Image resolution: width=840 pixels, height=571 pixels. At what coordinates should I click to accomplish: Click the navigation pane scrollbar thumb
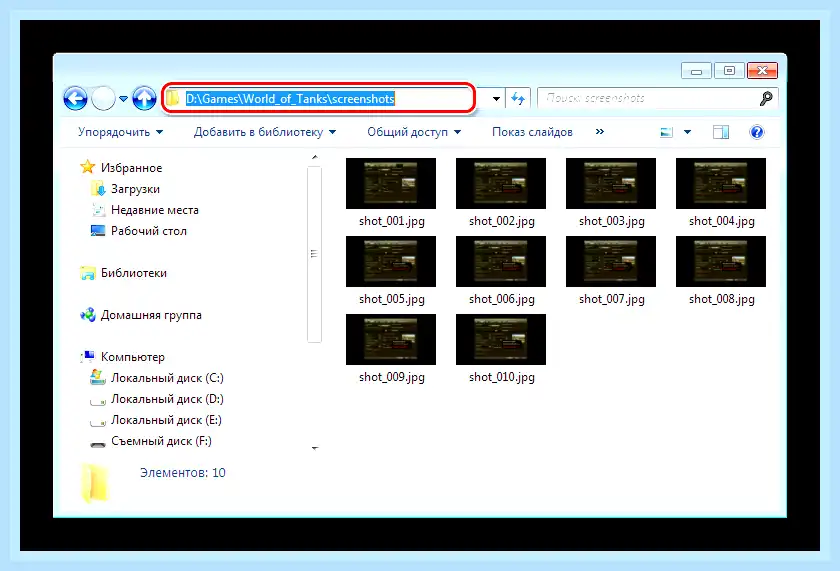coord(314,254)
